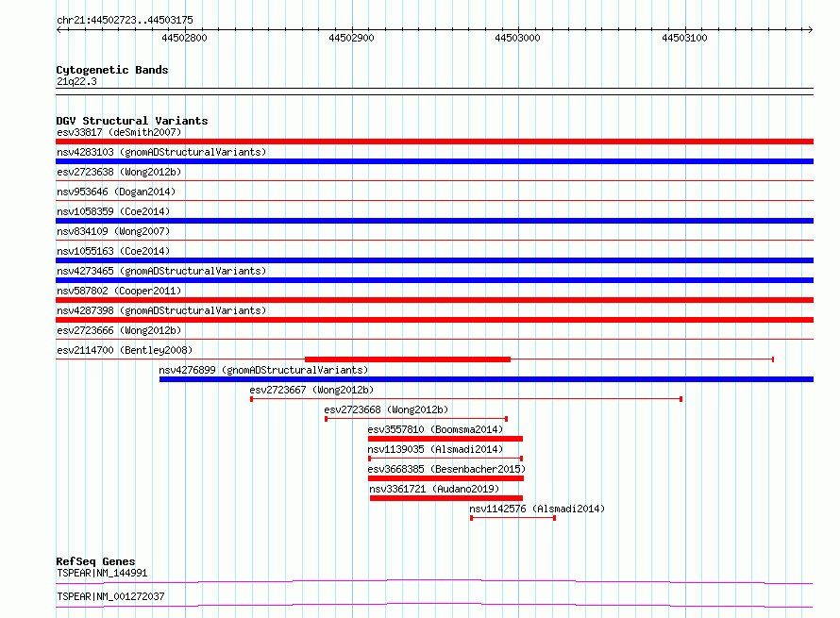
Task: Click the red nsv587802 Cooper2011 bar
Action: click(434, 300)
